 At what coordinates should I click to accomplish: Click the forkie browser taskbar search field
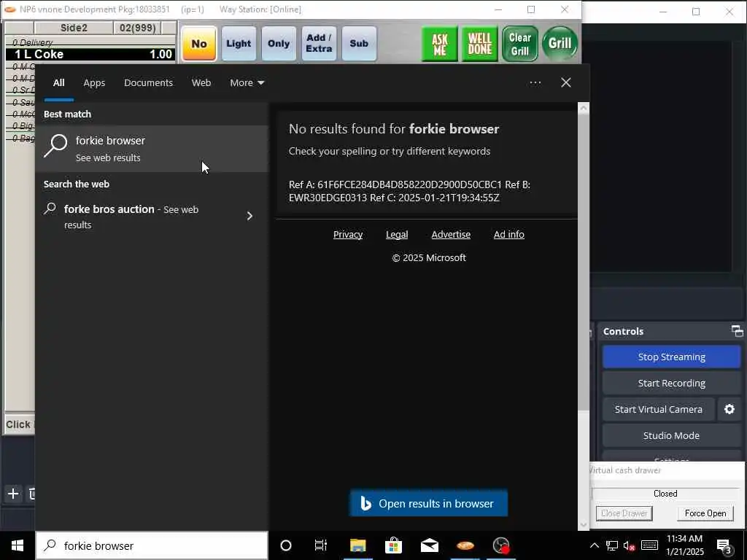(x=152, y=545)
